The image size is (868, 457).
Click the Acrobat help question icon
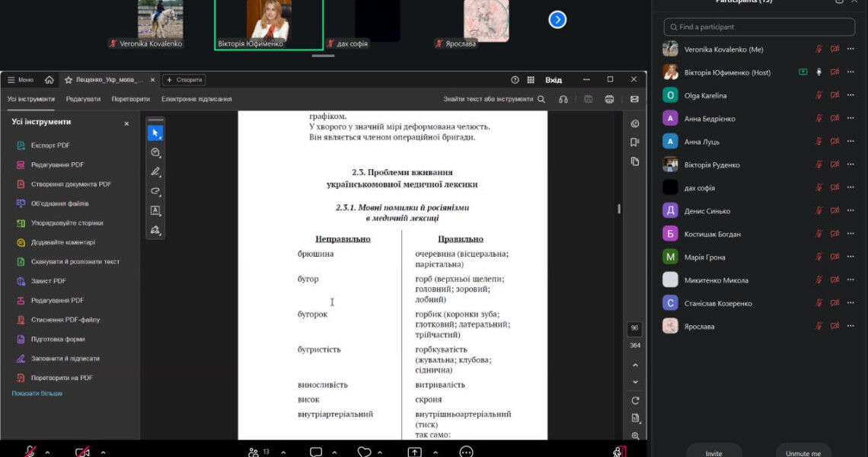(x=515, y=80)
